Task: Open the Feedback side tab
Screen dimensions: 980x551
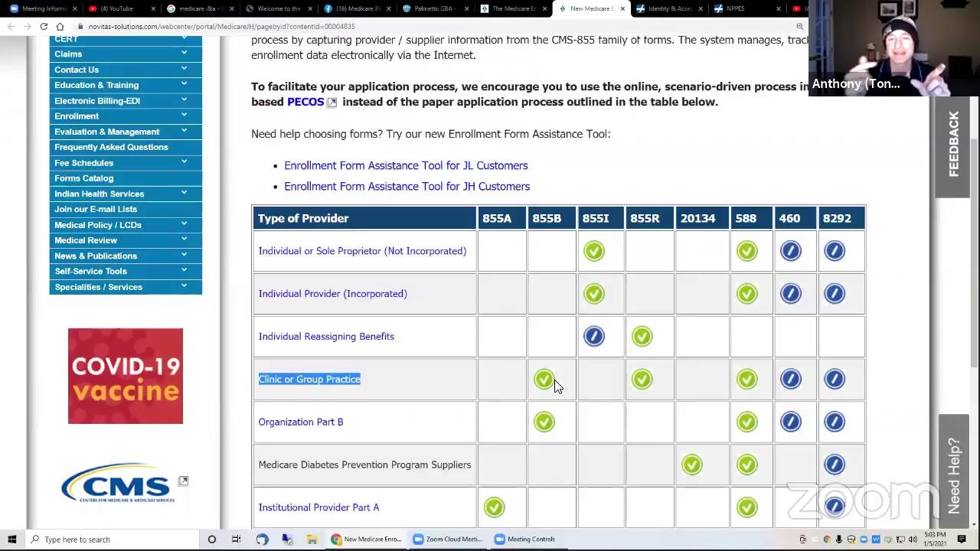Action: tap(953, 144)
